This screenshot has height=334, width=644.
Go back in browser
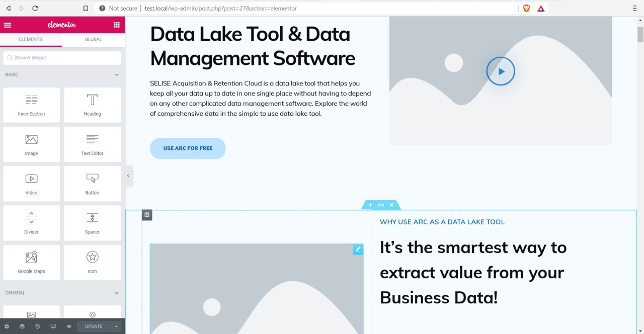tap(8, 8)
